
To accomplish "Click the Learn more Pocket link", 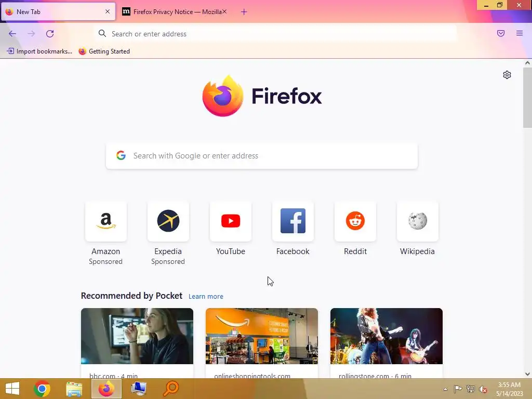I will pyautogui.click(x=206, y=297).
